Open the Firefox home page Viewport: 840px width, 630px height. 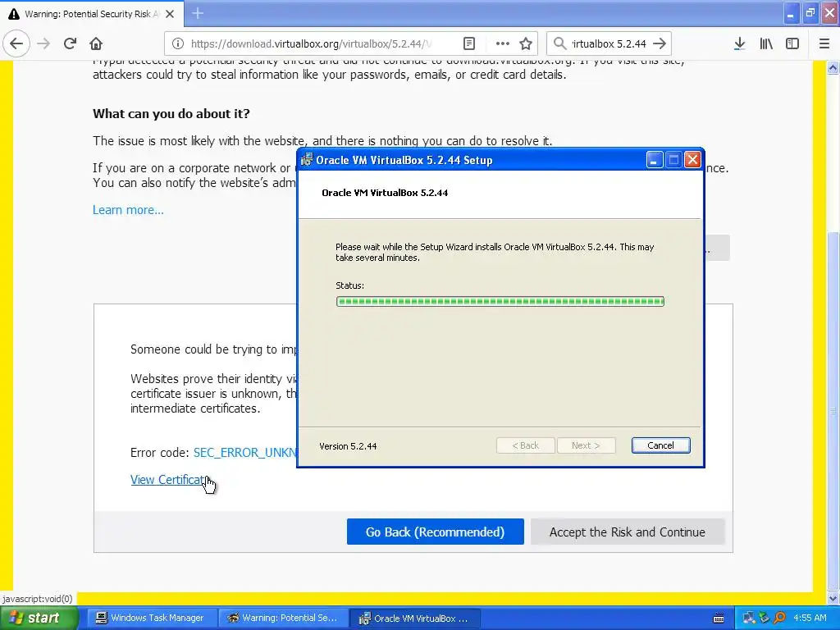point(96,43)
